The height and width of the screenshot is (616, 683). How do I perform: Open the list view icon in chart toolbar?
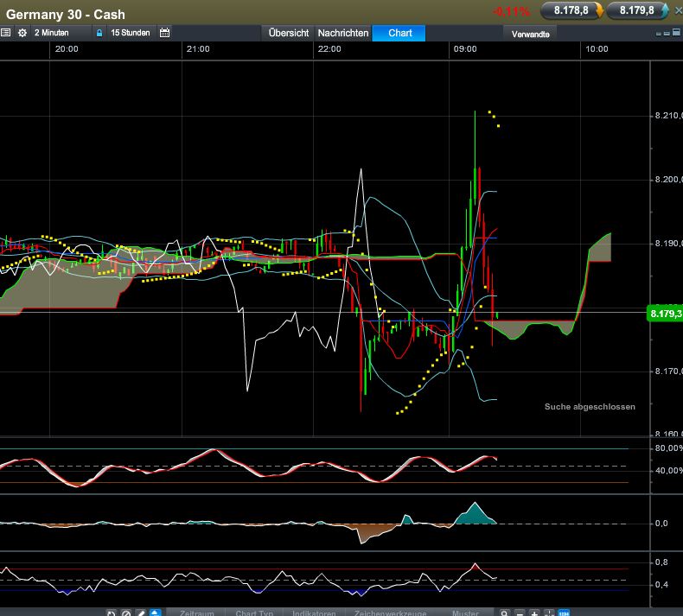(x=6, y=33)
